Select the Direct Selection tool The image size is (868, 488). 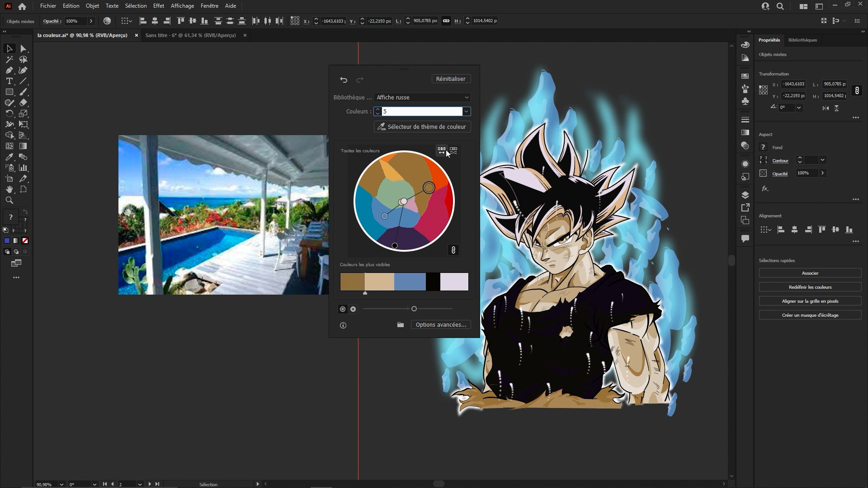coord(24,48)
